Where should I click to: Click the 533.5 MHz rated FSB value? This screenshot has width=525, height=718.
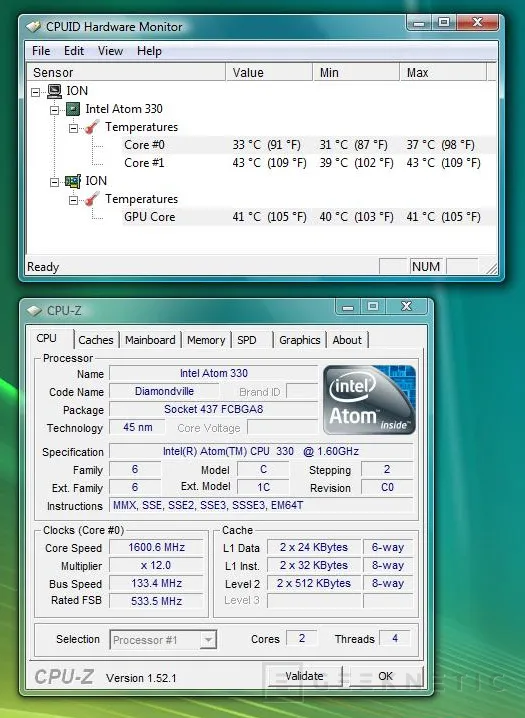[157, 601]
